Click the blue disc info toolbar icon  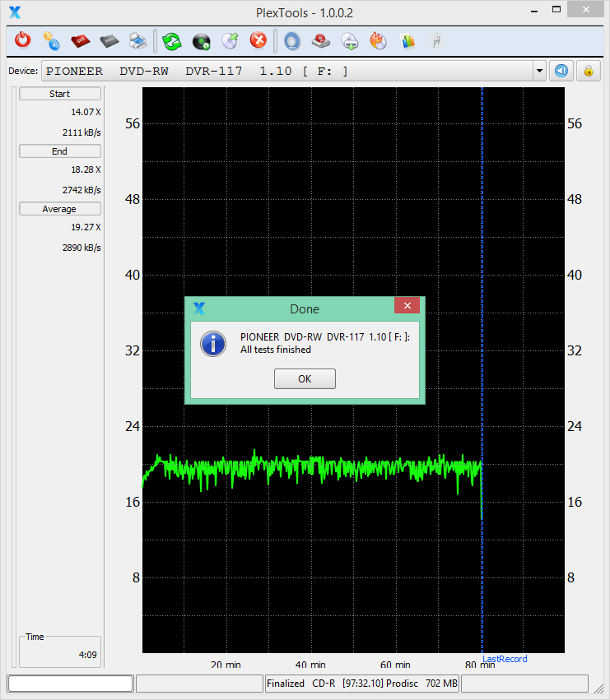coord(291,41)
